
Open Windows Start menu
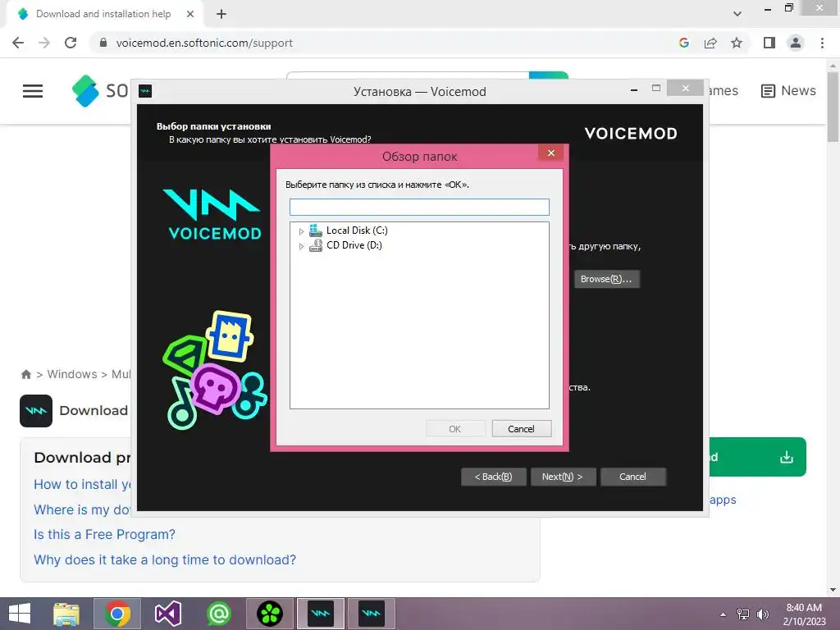coord(20,614)
